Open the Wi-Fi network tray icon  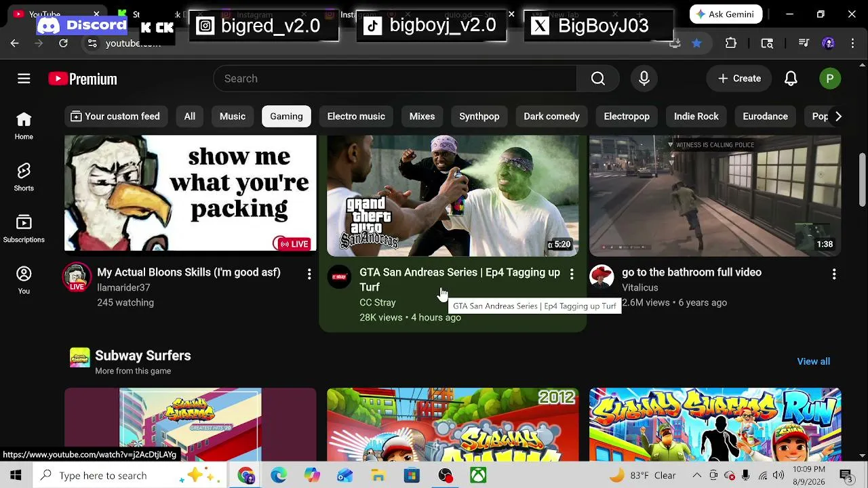pos(763,475)
